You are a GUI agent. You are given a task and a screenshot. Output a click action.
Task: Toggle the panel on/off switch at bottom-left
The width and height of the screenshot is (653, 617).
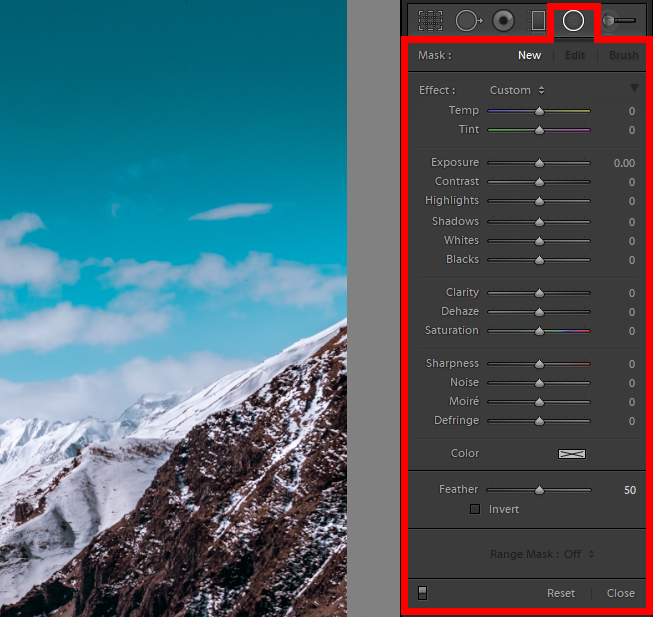[x=422, y=593]
